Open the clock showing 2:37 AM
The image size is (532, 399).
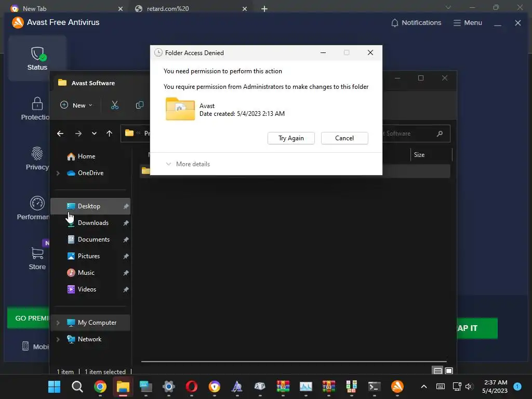coord(495,387)
